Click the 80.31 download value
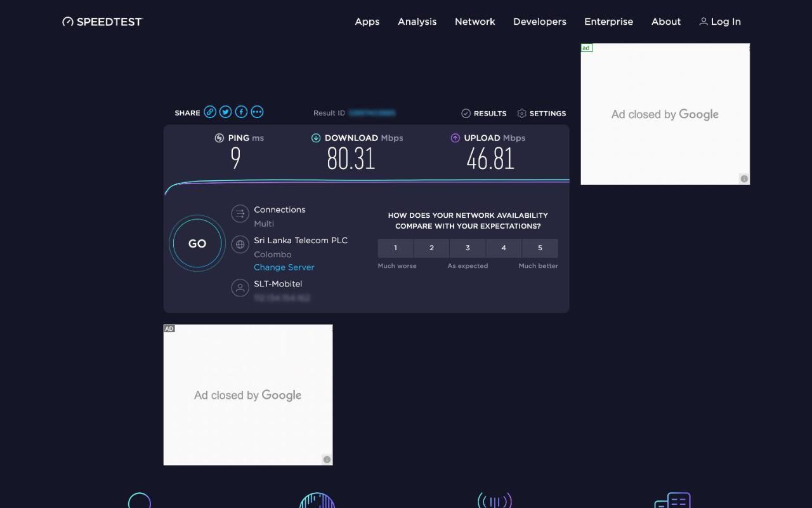The width and height of the screenshot is (812, 508). [x=351, y=159]
